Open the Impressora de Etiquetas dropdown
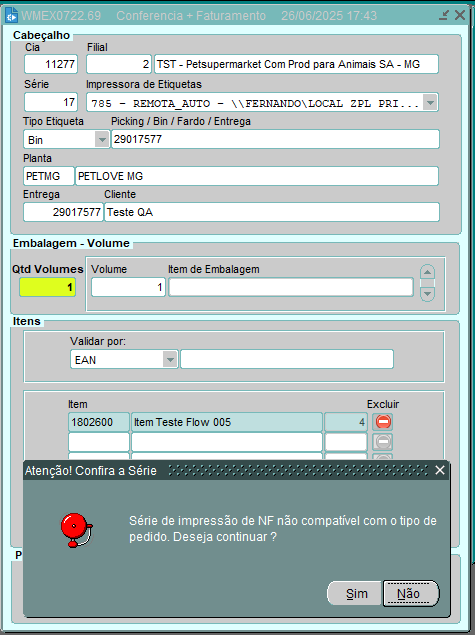Image resolution: width=475 pixels, height=635 pixels. click(430, 102)
